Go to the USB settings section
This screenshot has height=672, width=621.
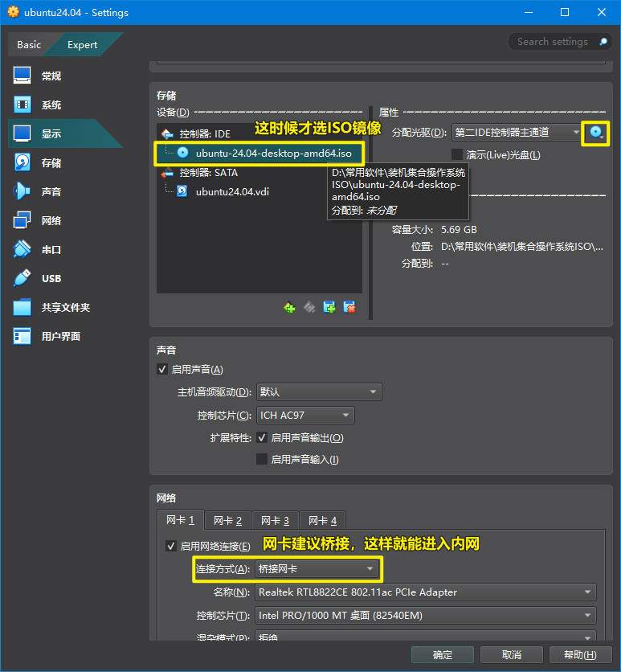click(51, 279)
